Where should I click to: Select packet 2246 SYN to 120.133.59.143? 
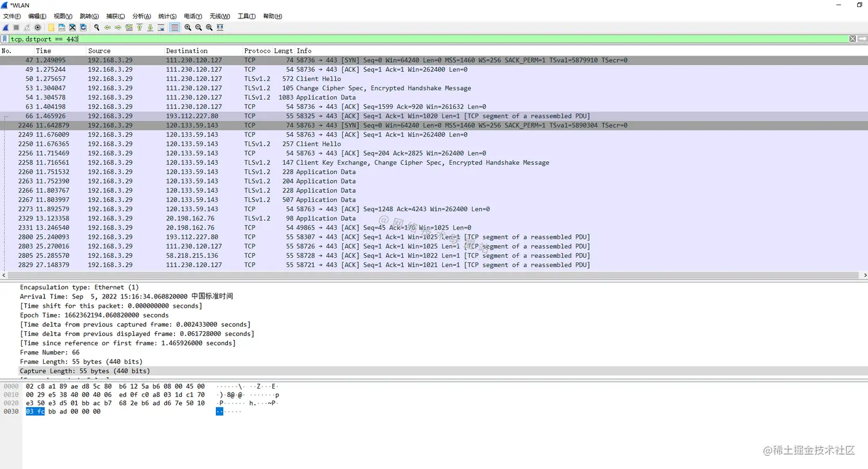434,125
